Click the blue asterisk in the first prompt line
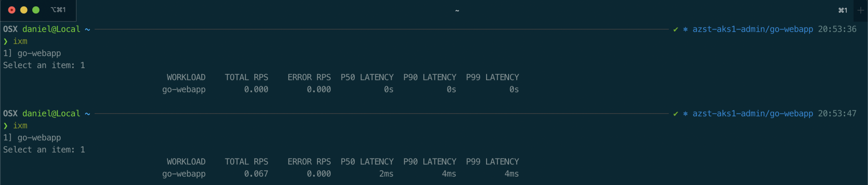 [x=685, y=29]
